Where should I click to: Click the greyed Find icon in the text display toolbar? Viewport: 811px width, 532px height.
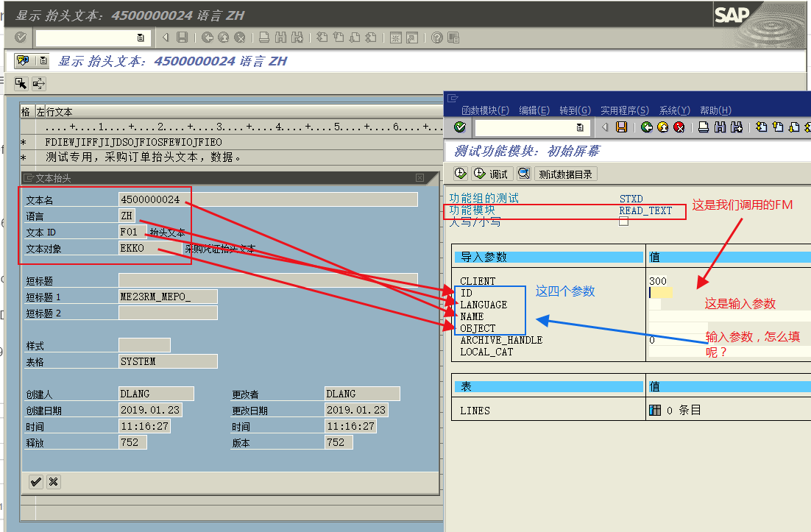click(x=280, y=38)
